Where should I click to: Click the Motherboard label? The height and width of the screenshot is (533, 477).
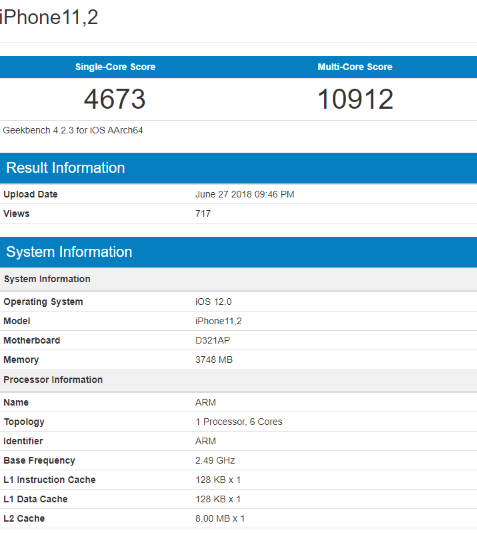click(32, 340)
